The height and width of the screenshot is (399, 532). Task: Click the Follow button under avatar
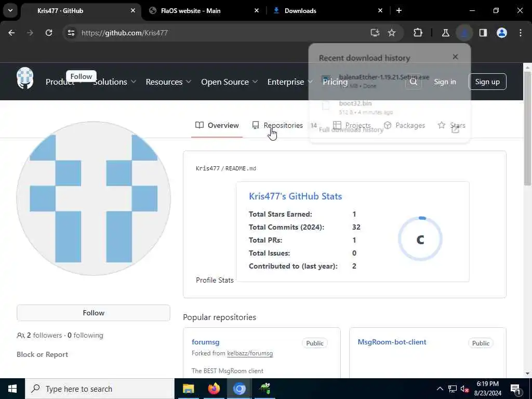pos(94,313)
